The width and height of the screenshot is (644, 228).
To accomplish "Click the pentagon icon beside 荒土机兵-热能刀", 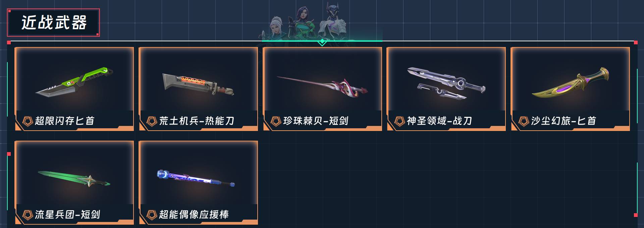I will point(152,121).
